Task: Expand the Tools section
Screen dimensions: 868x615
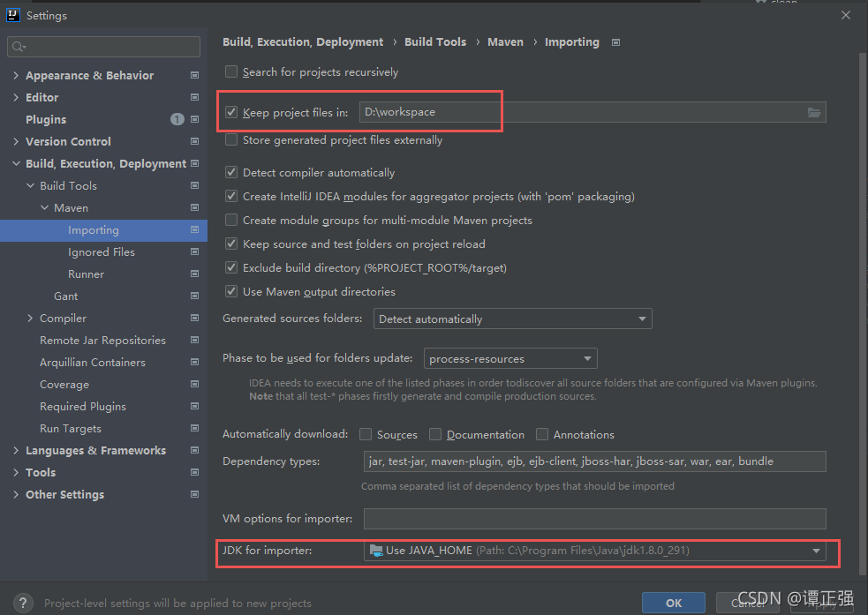Action: (x=16, y=473)
